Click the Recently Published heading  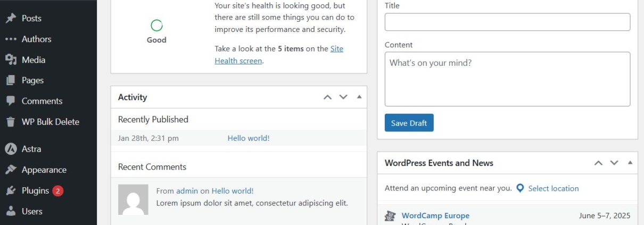pyautogui.click(x=153, y=120)
